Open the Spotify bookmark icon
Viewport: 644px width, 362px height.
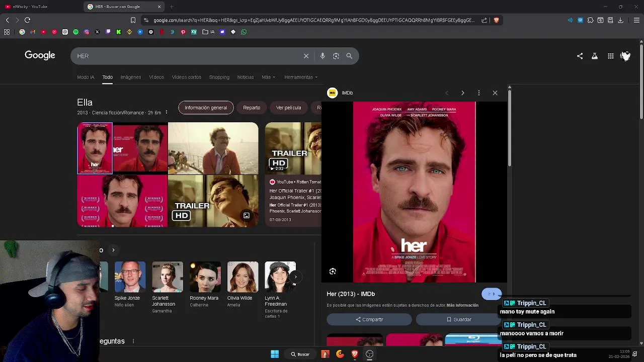(76, 32)
